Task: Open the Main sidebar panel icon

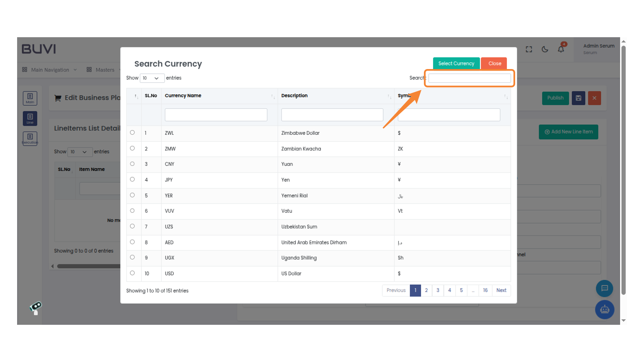Action: [30, 98]
